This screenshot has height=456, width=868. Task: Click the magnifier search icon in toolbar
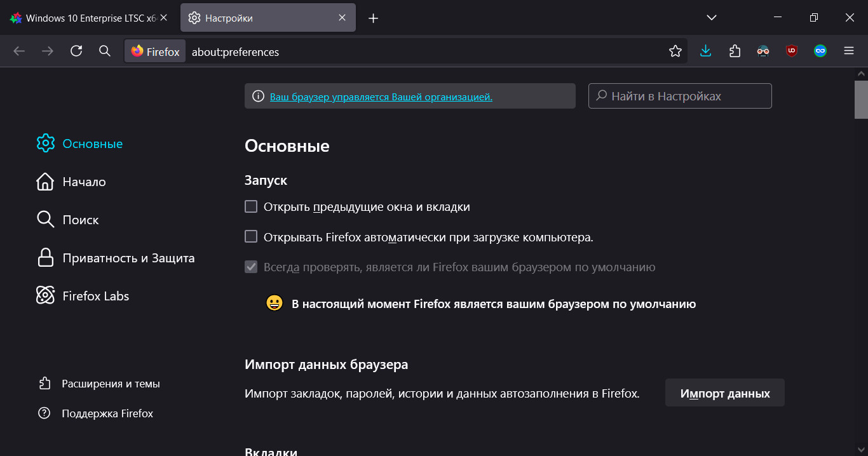[105, 51]
